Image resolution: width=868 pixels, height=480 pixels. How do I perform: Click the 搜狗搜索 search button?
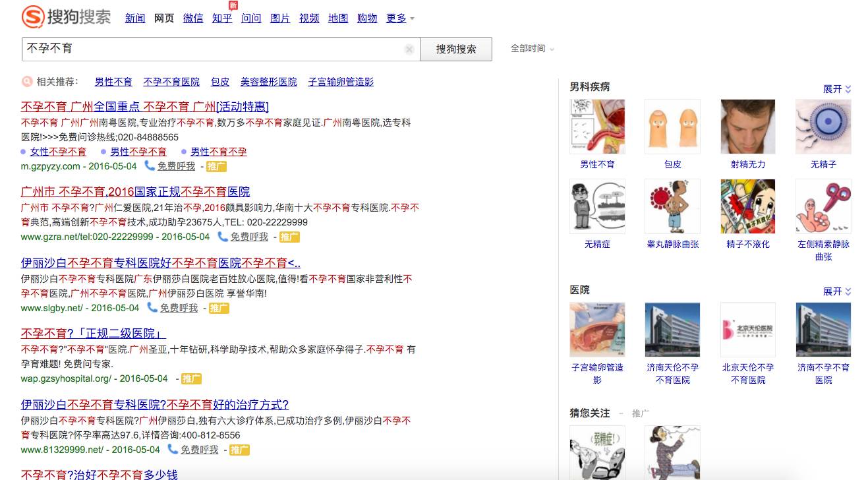456,49
